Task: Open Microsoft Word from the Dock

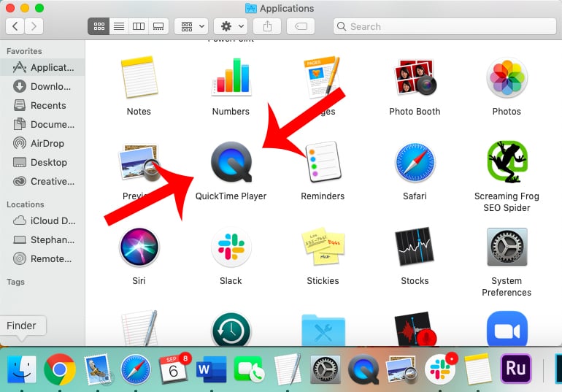Action: tap(212, 369)
